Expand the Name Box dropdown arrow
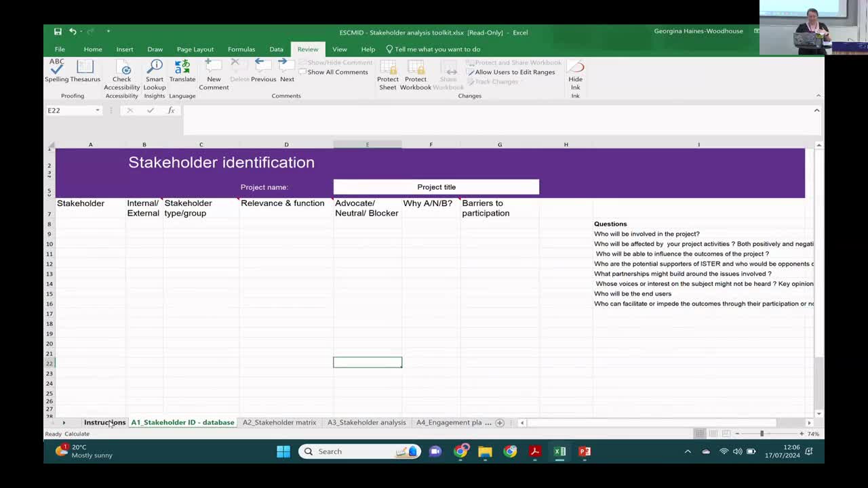This screenshot has height=488, width=868. (98, 110)
